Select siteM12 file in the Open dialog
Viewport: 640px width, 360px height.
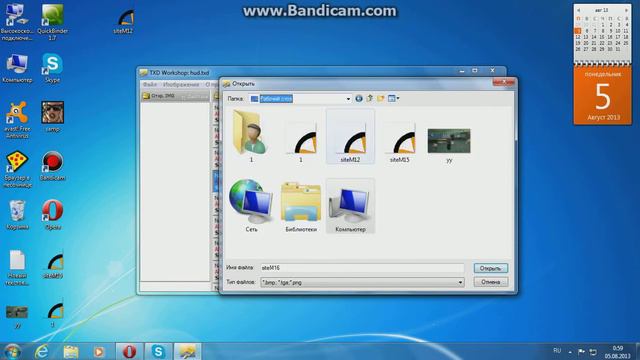(350, 137)
